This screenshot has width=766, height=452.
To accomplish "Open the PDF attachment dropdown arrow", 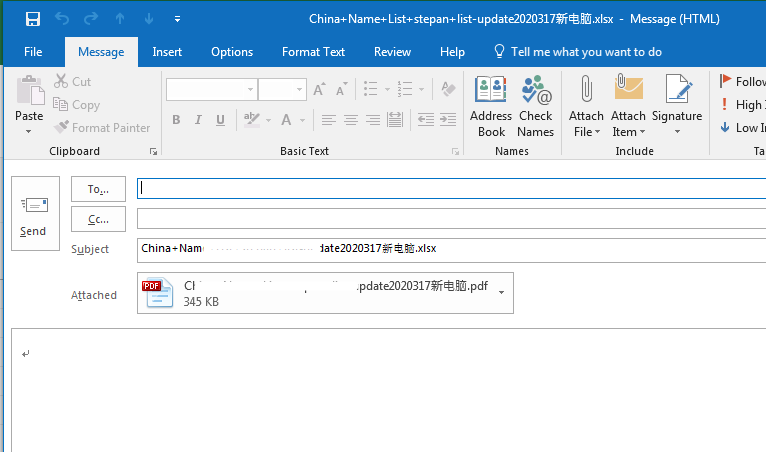I will (x=502, y=293).
